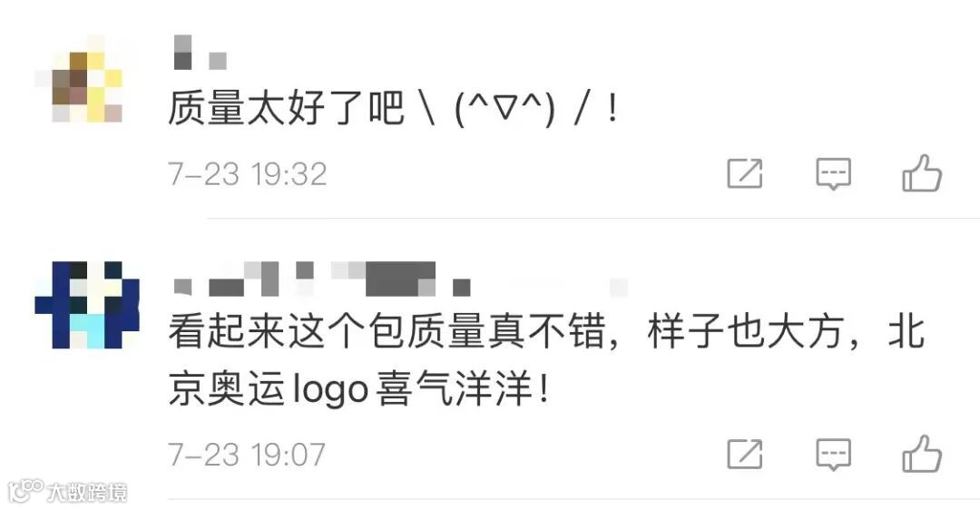
Task: Click the 7-23 19:07 timestamp
Action: 247,455
